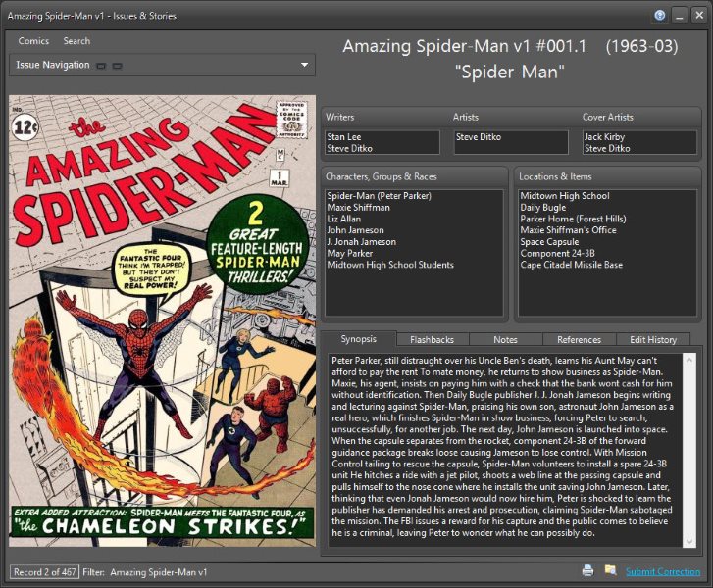Select Component 24-3B item
This screenshot has width=713, height=588.
coord(557,253)
